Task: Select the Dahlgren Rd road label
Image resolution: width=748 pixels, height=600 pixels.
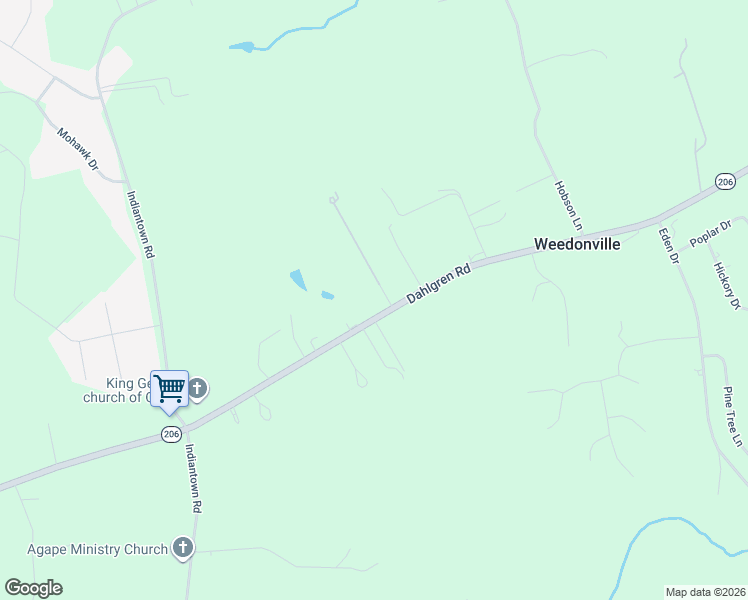Action: pyautogui.click(x=439, y=283)
